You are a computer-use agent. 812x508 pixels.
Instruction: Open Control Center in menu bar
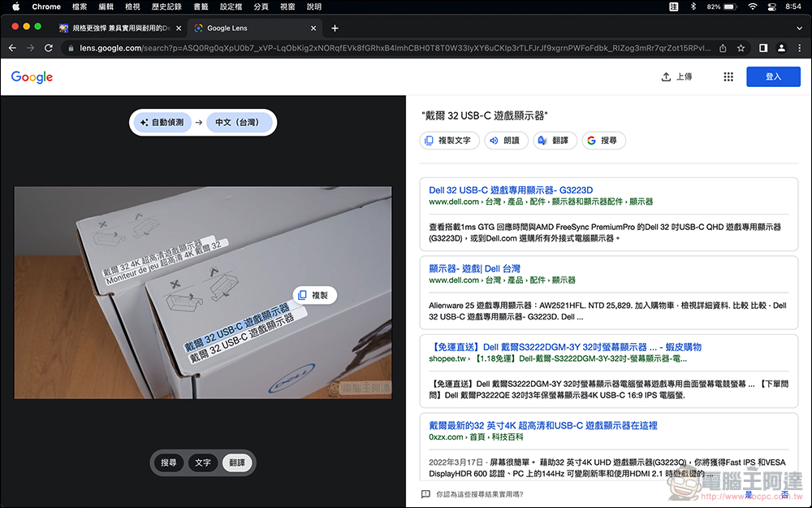(771, 7)
